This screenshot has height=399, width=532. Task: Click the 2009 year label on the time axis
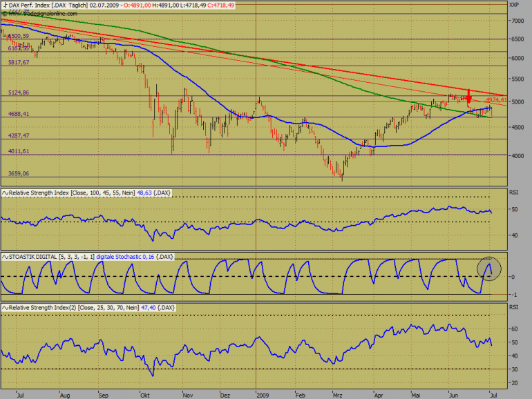click(x=263, y=396)
